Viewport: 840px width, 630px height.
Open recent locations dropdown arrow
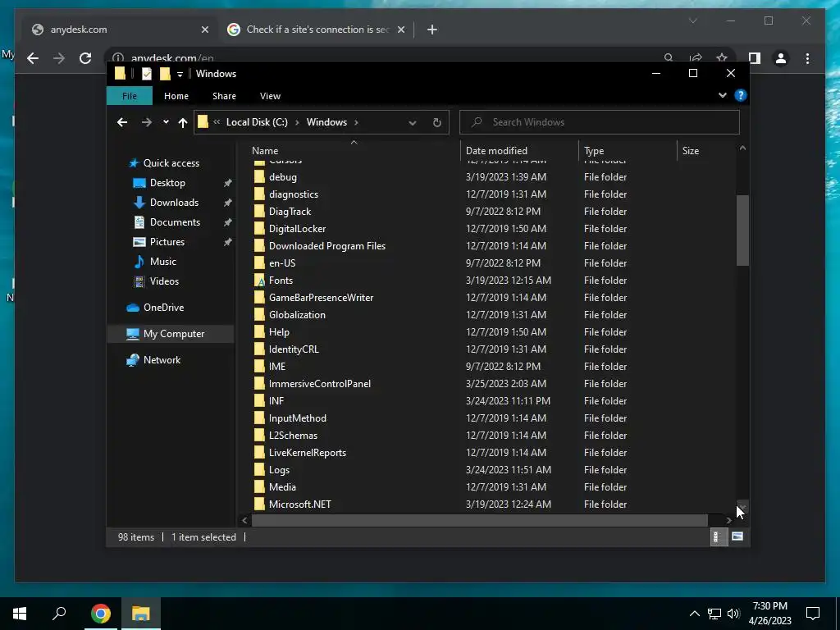(x=166, y=122)
